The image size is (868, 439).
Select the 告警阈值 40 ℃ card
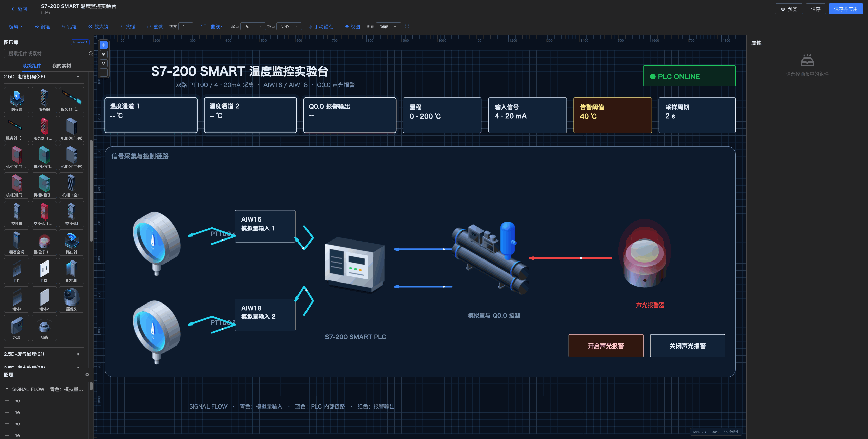[x=613, y=115]
